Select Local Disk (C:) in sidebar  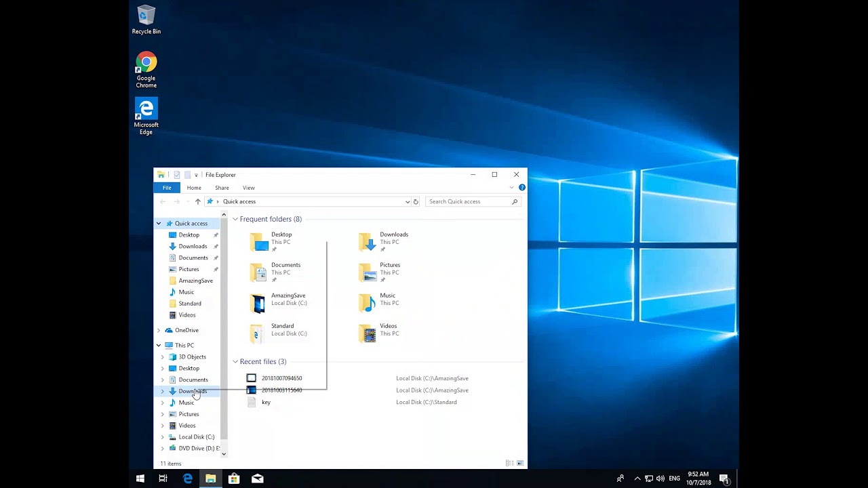tap(196, 437)
